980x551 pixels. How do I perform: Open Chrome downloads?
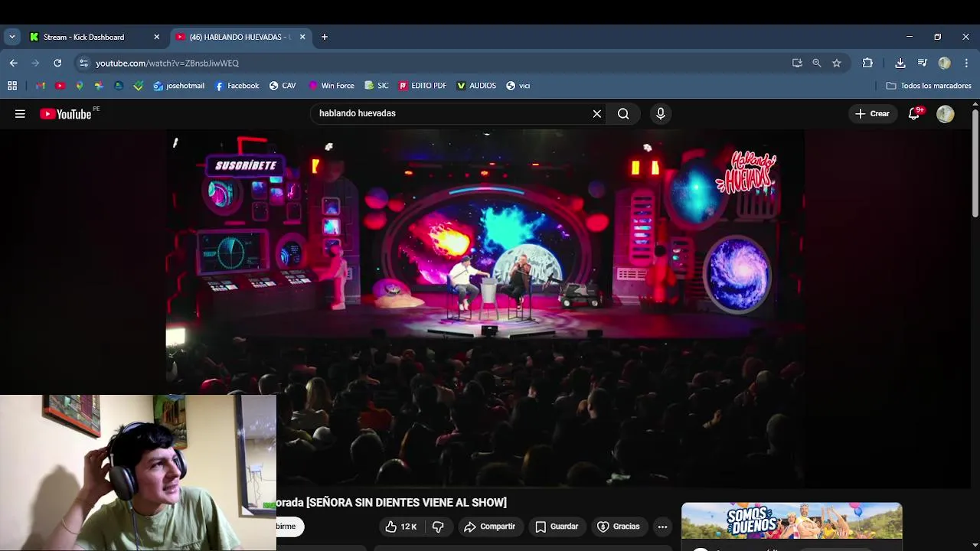[900, 63]
